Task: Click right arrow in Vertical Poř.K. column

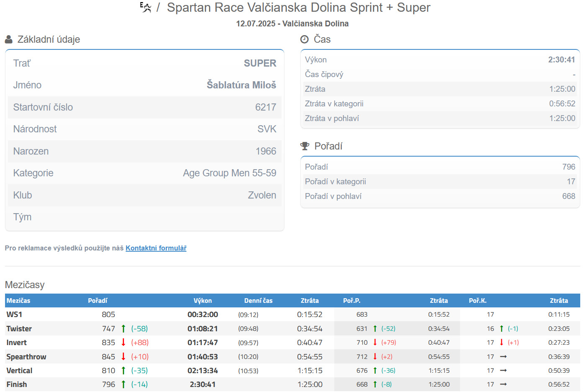Action: [x=504, y=371]
